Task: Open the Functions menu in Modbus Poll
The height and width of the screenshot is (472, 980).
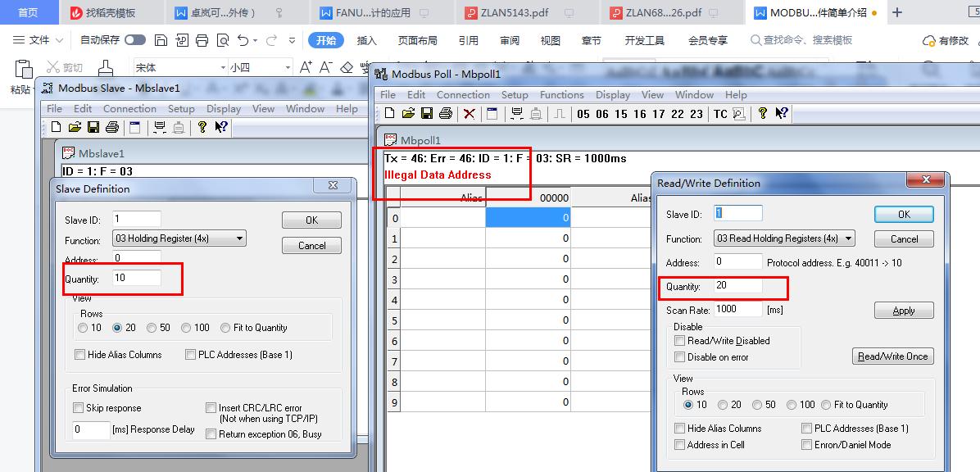Action: coord(561,94)
